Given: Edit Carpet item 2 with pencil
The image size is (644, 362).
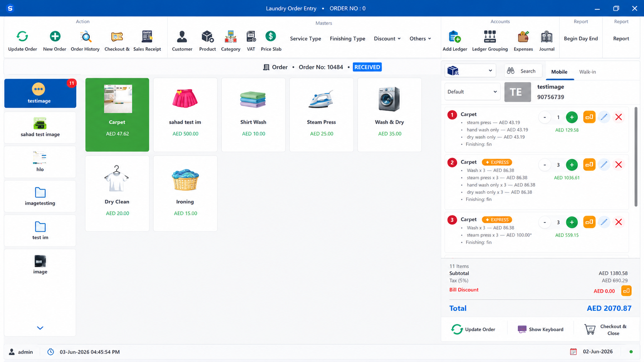Looking at the screenshot, I should (604, 165).
